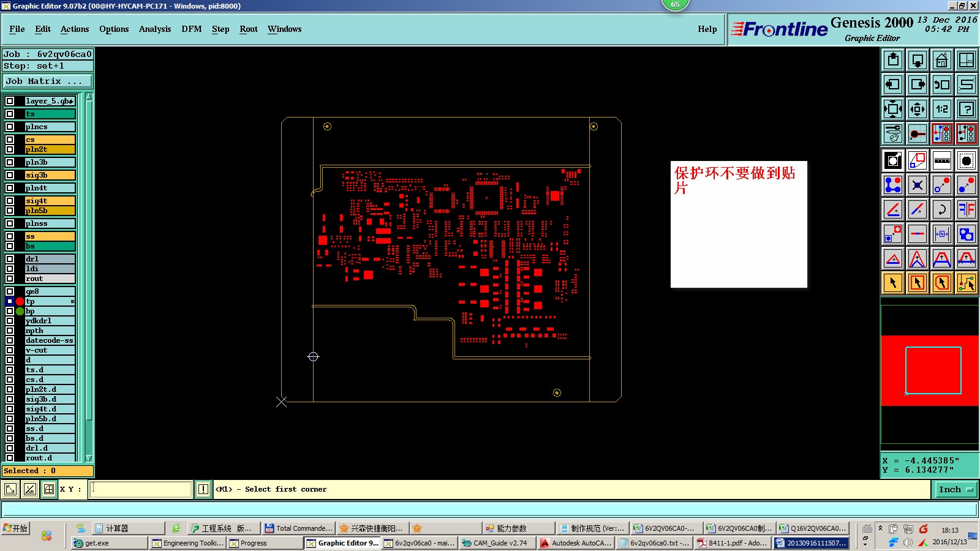
Task: Open the Options menu
Action: click(x=114, y=29)
